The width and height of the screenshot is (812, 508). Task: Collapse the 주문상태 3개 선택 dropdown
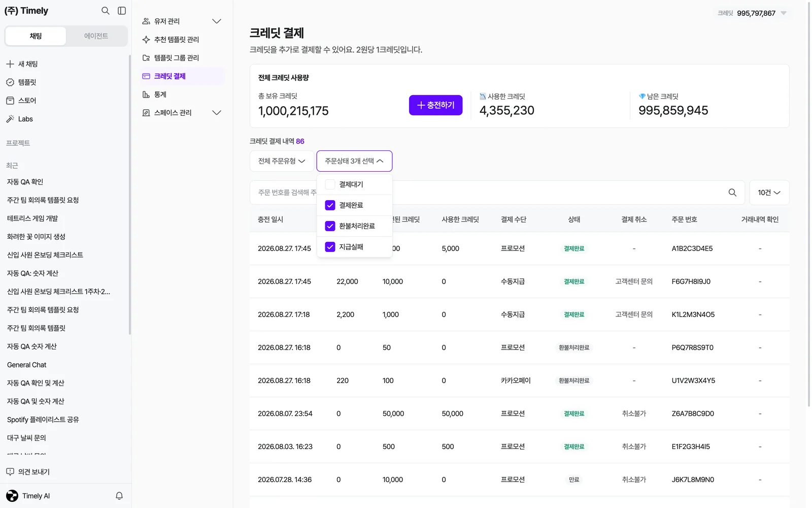(x=354, y=161)
